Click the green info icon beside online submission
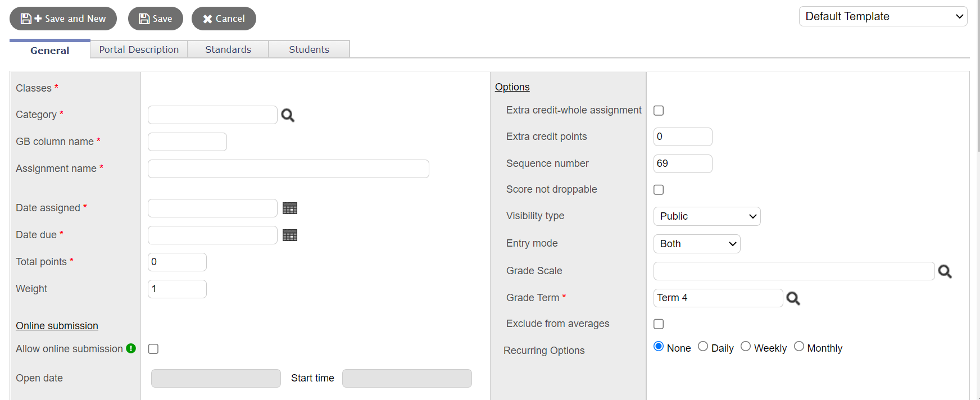This screenshot has height=400, width=980. (131, 348)
